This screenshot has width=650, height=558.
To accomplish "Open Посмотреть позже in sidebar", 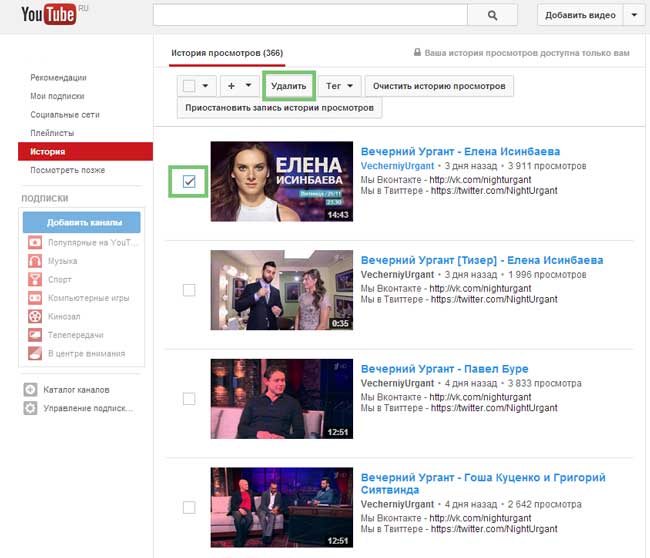I will 67,170.
